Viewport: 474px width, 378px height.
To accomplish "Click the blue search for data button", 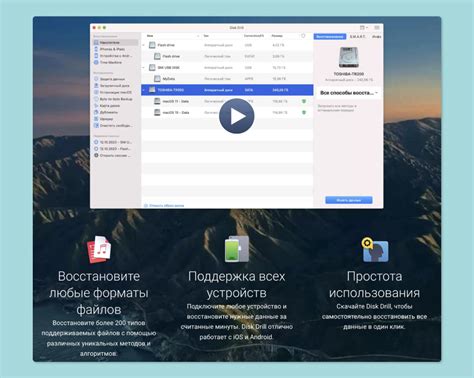I will click(349, 200).
